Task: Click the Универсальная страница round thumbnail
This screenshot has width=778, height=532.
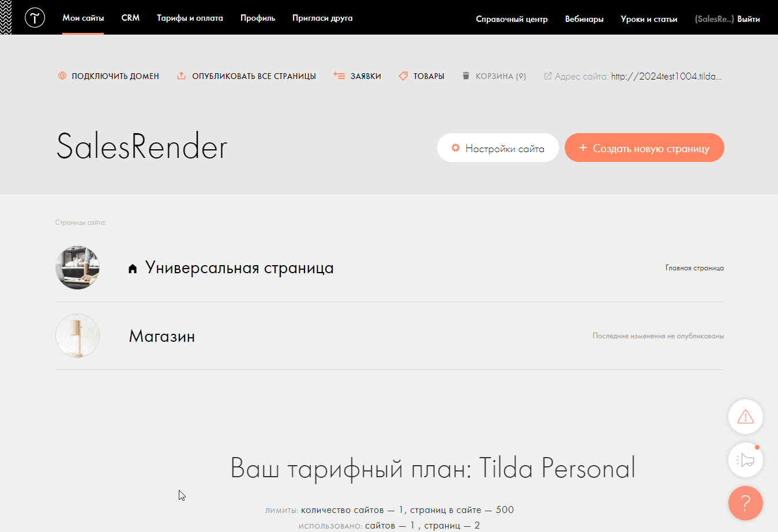Action: [78, 267]
